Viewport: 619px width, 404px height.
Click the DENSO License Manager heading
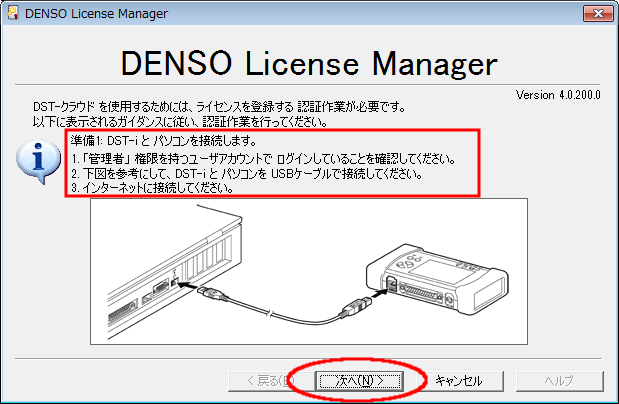(x=309, y=63)
